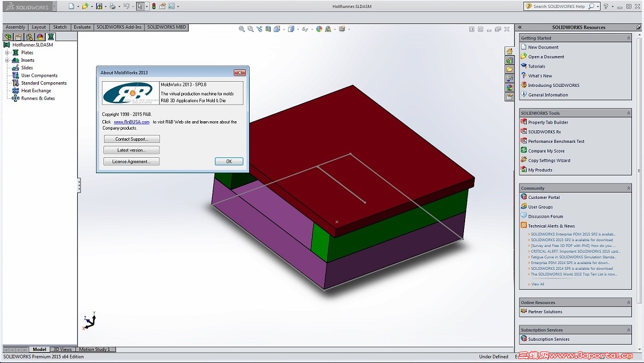Image resolution: width=644 pixels, height=363 pixels.
Task: Click the Rebuild traffic light icon
Action: [154, 6]
